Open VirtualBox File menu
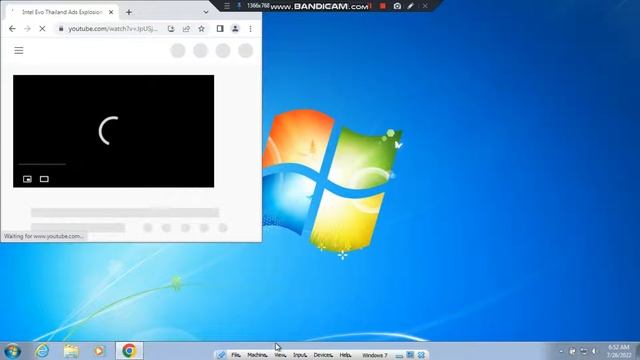This screenshot has height=360, width=640. point(236,355)
